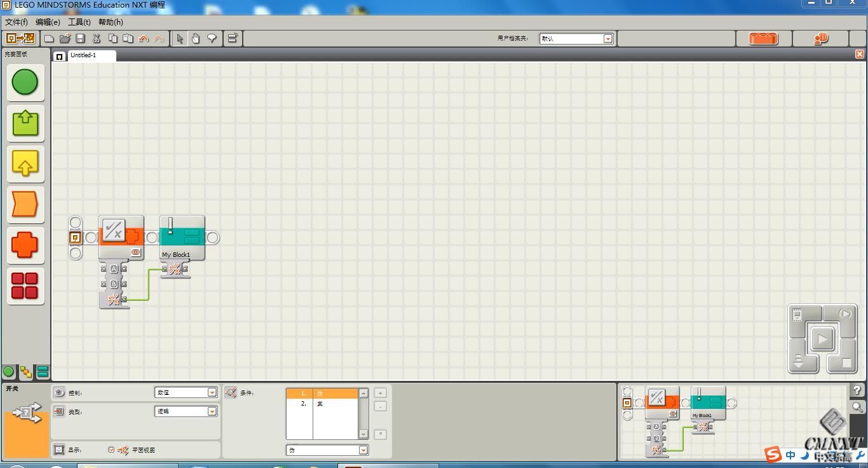Switch to complete palette tab

point(26,372)
